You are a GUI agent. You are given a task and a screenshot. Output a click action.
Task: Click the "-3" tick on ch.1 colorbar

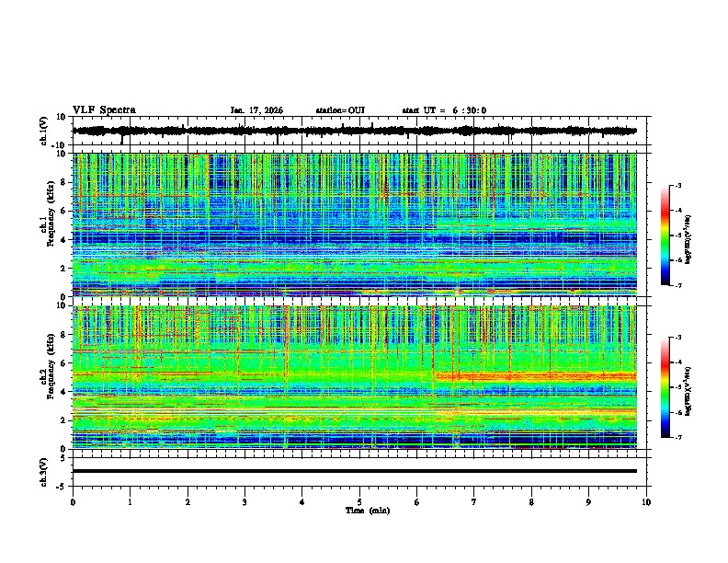point(677,186)
